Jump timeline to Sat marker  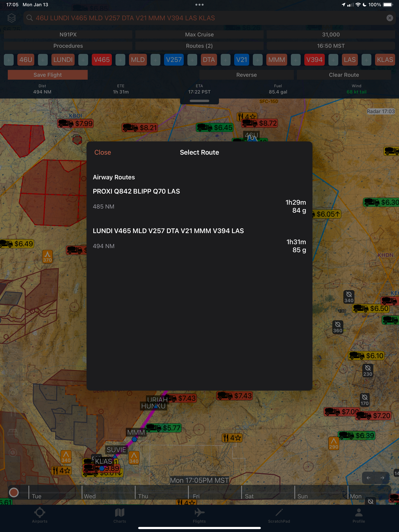click(x=249, y=496)
